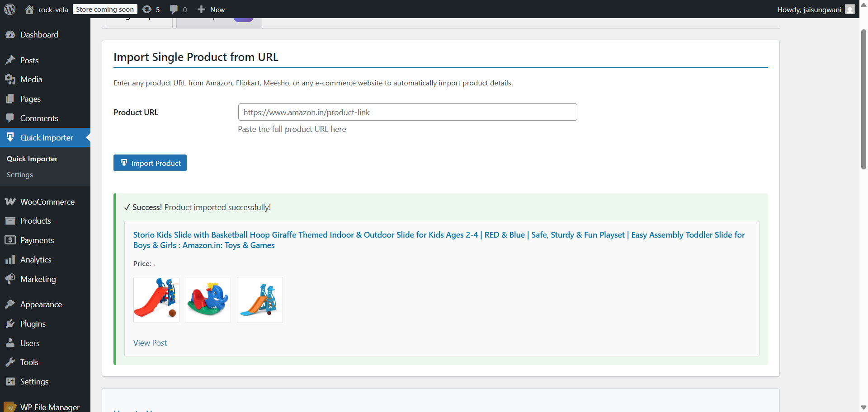The height and width of the screenshot is (412, 868).
Task: Focus the Product URL input field
Action: [x=408, y=112]
